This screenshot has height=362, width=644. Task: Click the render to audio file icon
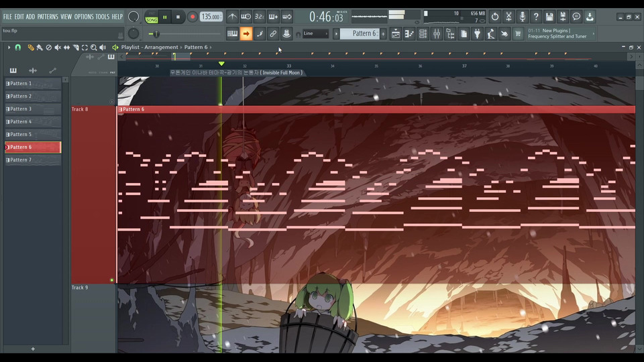click(x=563, y=17)
